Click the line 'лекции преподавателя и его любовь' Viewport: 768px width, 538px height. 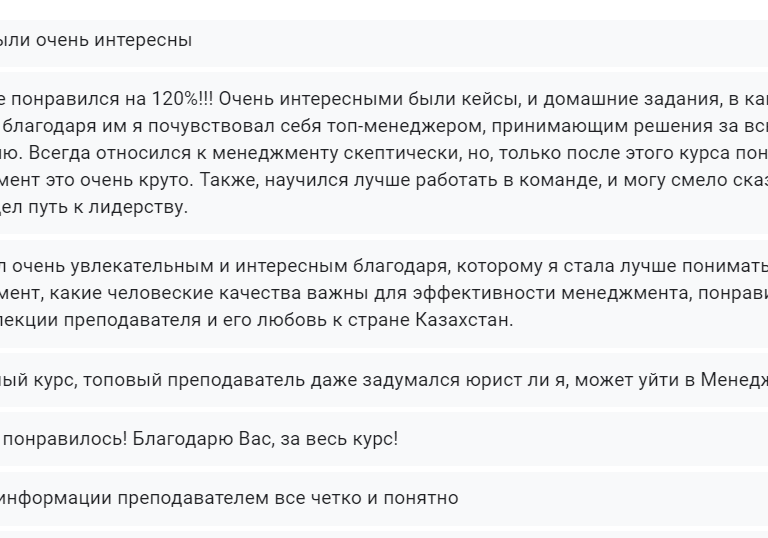257,320
